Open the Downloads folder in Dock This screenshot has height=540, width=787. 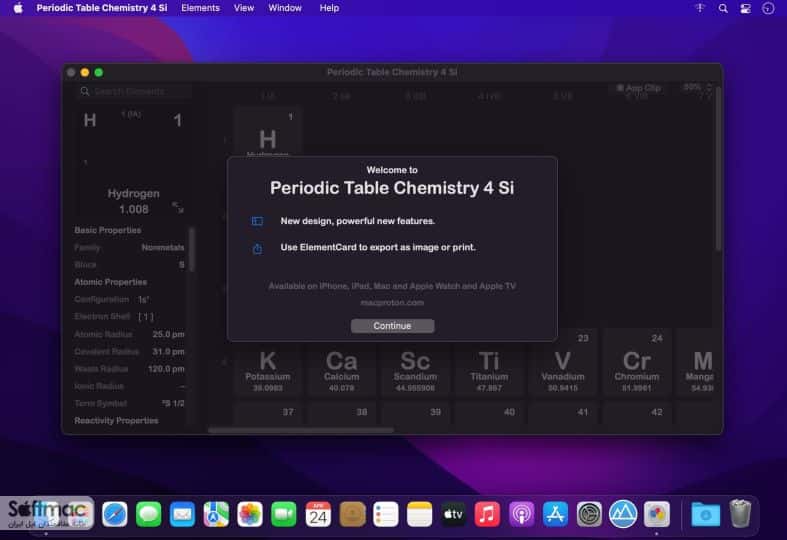click(x=705, y=514)
